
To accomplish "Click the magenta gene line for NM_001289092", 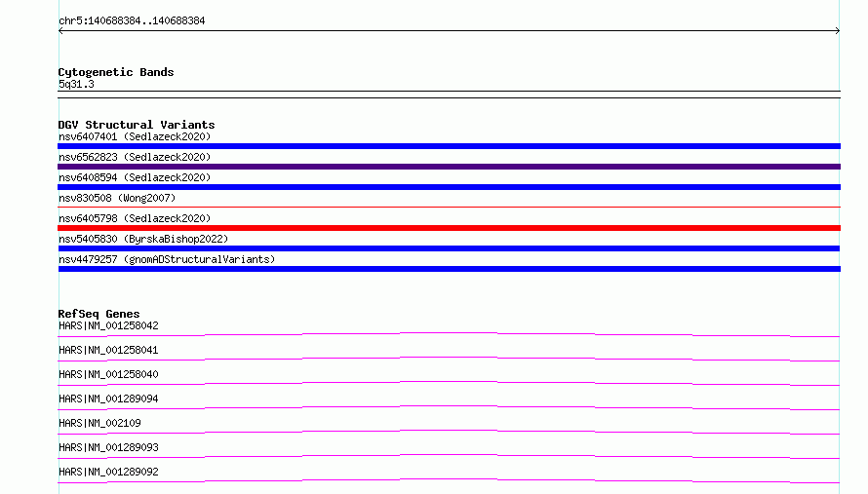I will click(449, 480).
